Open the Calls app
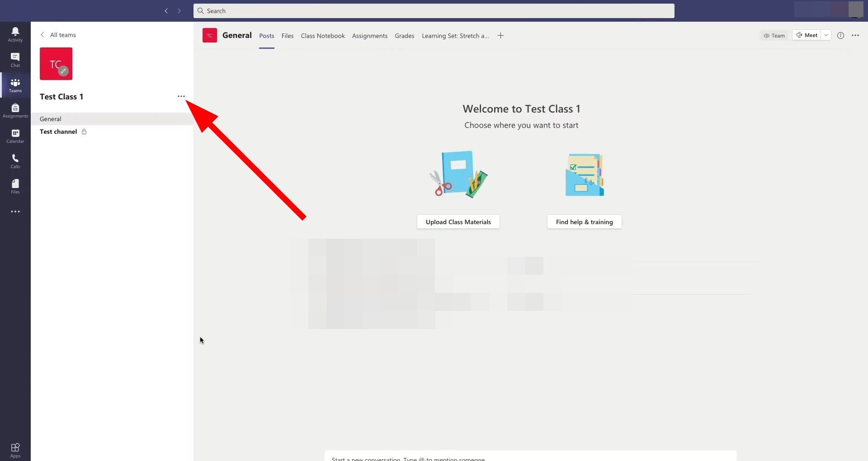Image resolution: width=868 pixels, height=461 pixels. click(x=15, y=161)
